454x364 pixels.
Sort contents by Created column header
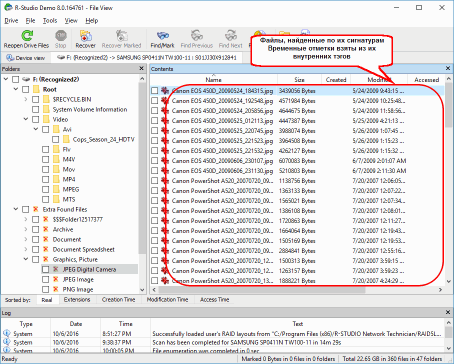point(336,80)
